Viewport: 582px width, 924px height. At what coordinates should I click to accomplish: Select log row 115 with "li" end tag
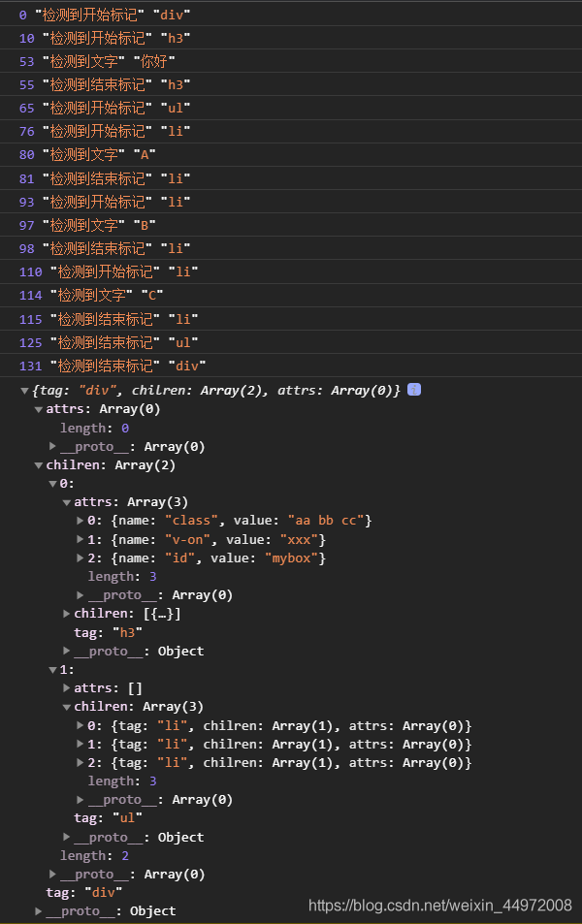click(x=291, y=319)
